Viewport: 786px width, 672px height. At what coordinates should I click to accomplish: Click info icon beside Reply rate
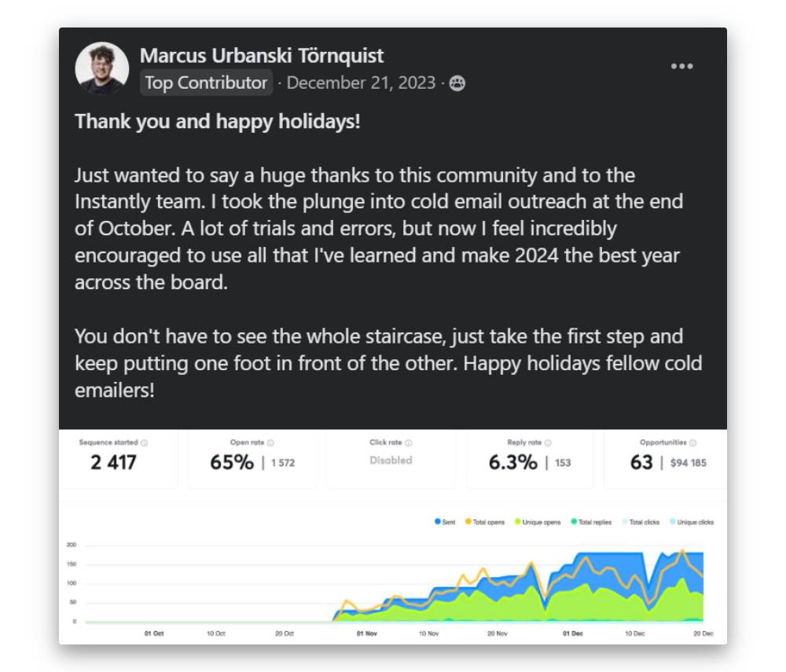[548, 443]
